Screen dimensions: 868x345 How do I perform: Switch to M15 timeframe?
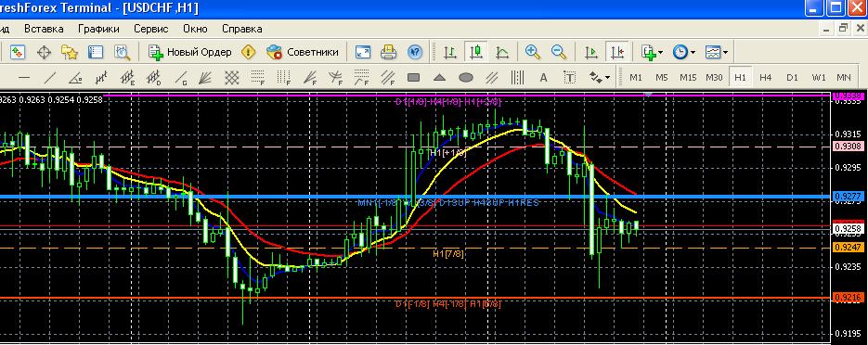(688, 77)
